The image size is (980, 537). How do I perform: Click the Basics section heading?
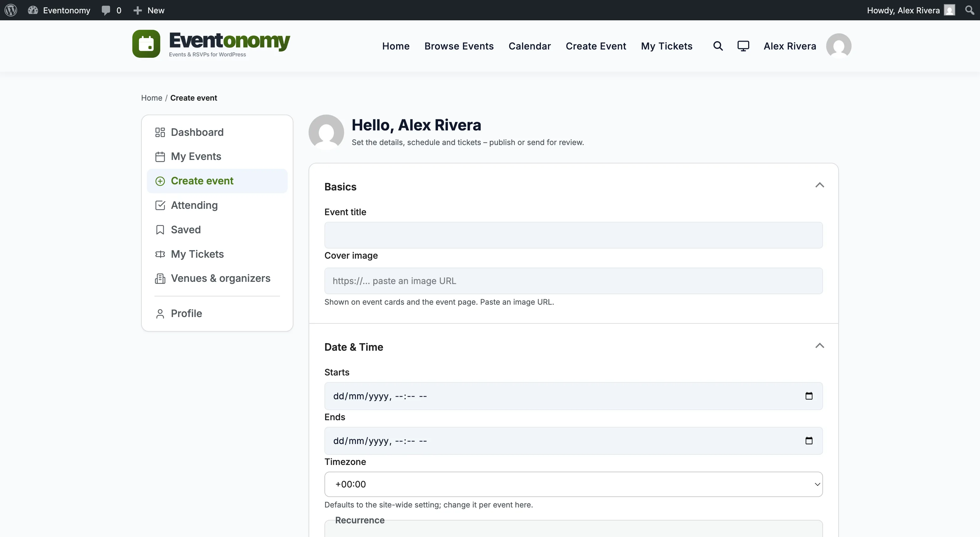[340, 187]
